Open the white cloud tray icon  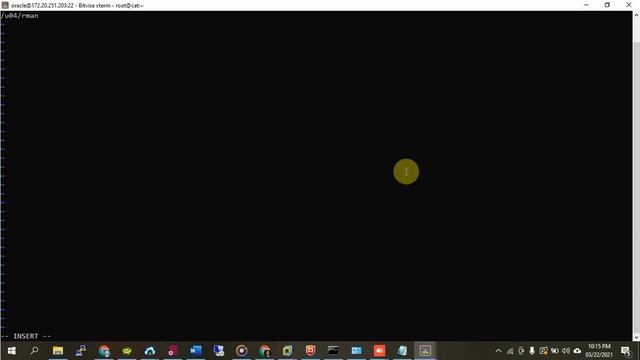pos(577,351)
